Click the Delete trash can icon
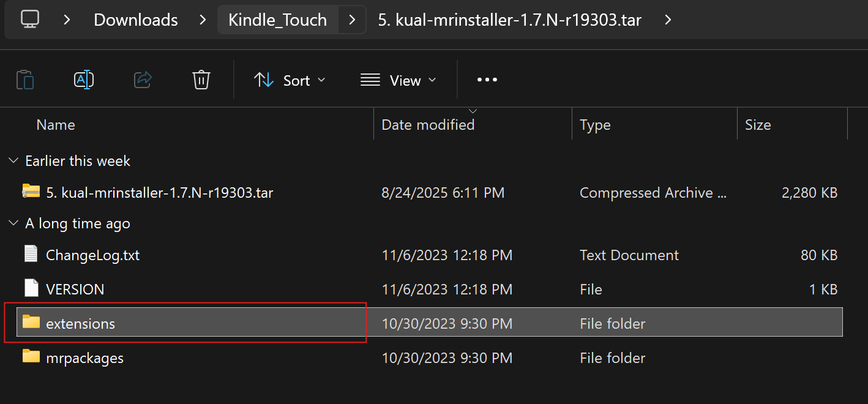 click(201, 80)
